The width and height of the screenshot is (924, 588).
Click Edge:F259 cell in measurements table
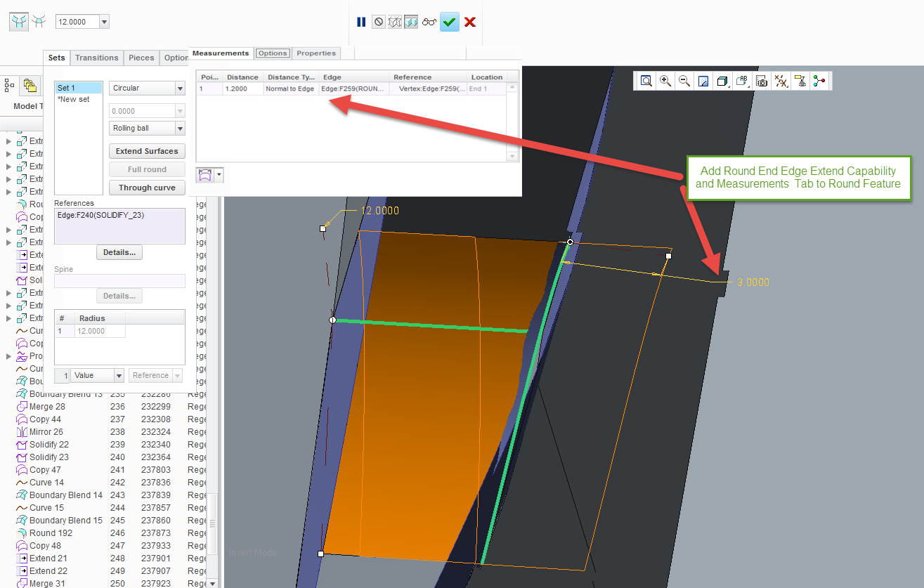(354, 89)
